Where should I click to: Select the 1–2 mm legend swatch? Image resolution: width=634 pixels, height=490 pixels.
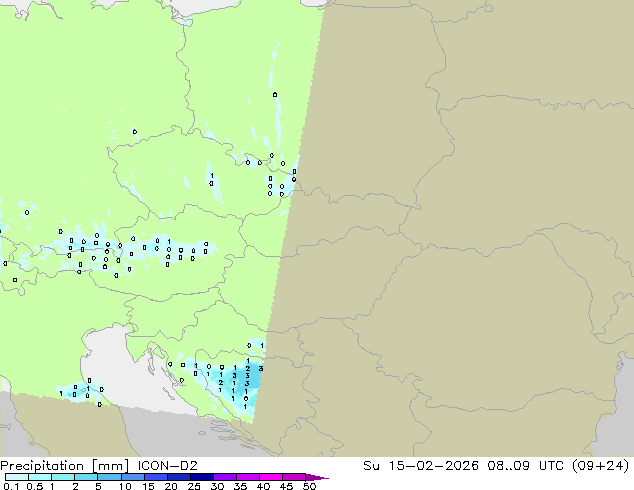(x=63, y=477)
